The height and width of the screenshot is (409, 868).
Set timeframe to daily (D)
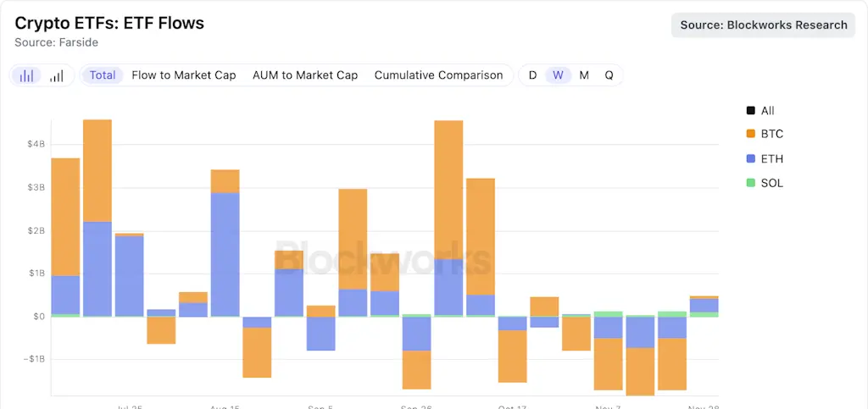coord(532,75)
